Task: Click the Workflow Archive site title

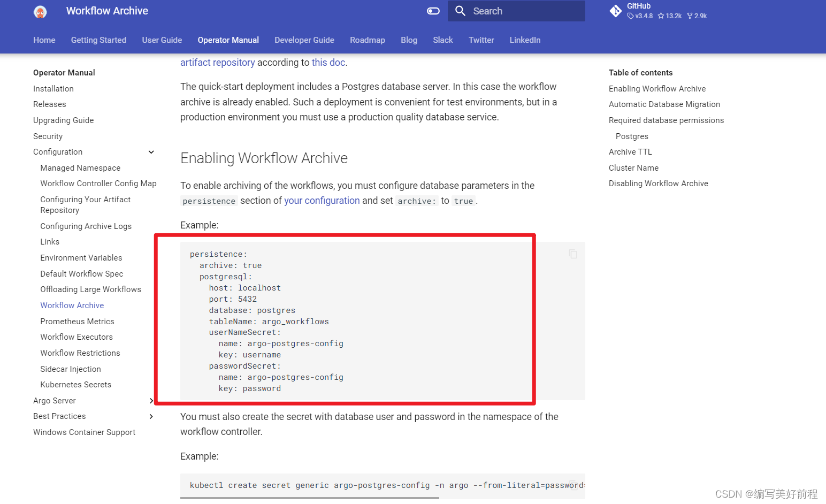Action: (x=107, y=11)
